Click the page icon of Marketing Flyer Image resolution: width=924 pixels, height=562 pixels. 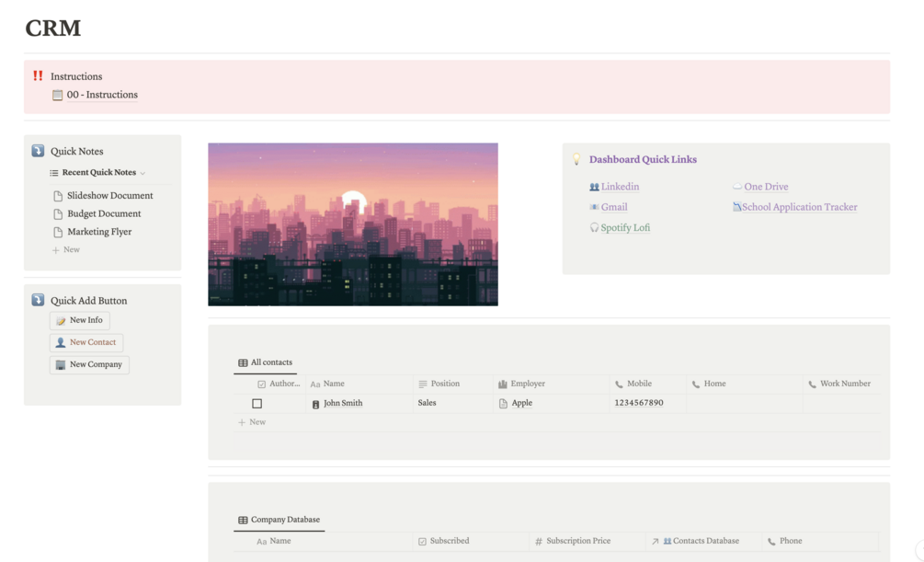coord(58,233)
